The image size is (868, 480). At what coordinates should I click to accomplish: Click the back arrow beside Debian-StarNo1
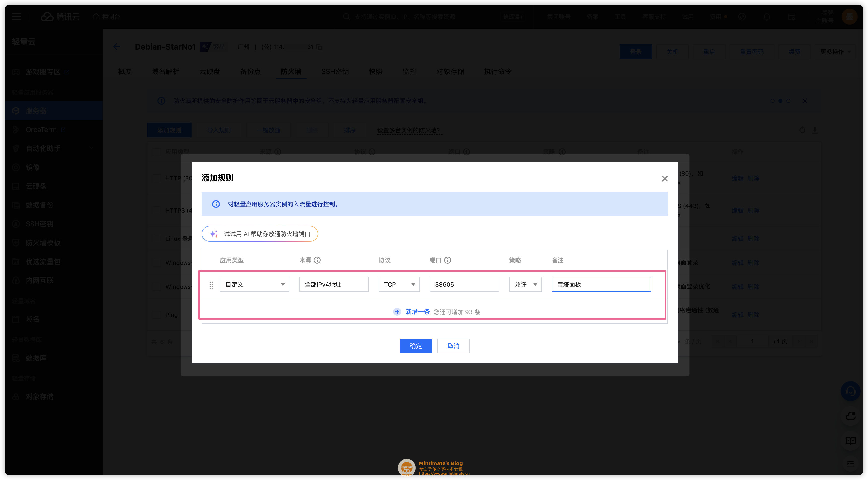pyautogui.click(x=117, y=47)
